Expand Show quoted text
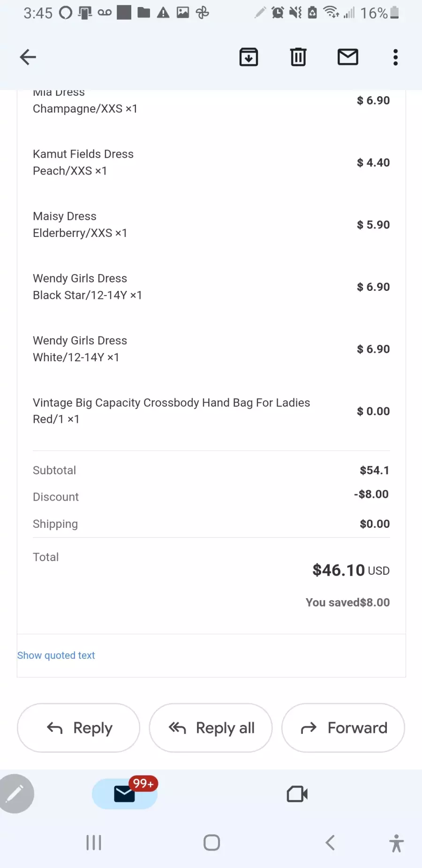The width and height of the screenshot is (422, 868). coord(56,655)
